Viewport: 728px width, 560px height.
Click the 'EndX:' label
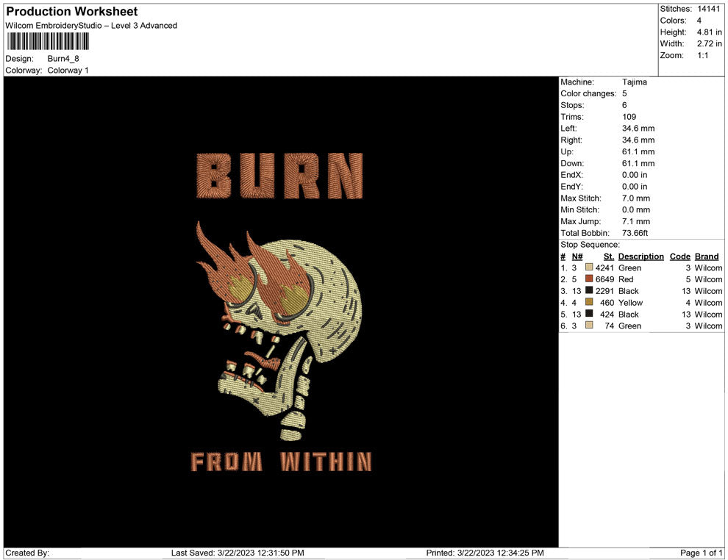[571, 174]
